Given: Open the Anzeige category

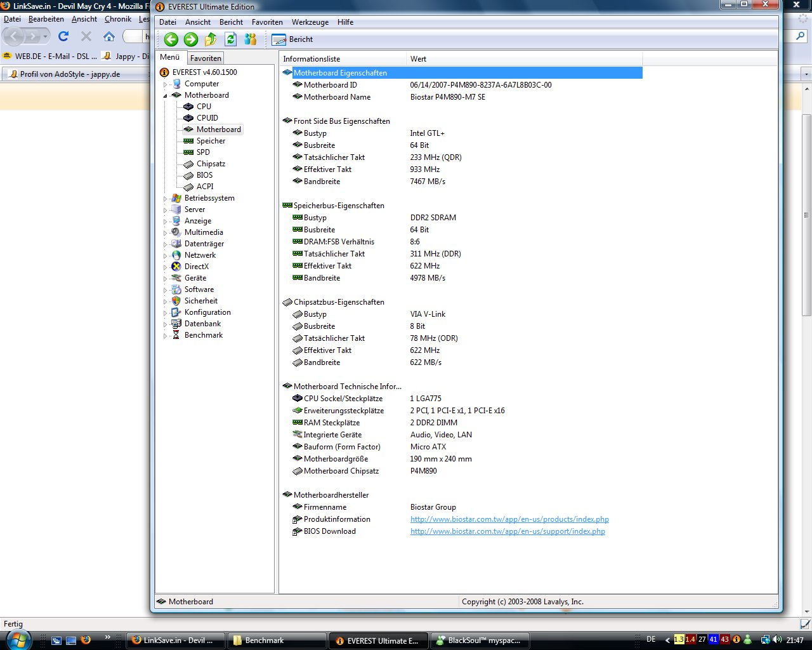Looking at the screenshot, I should coord(198,221).
